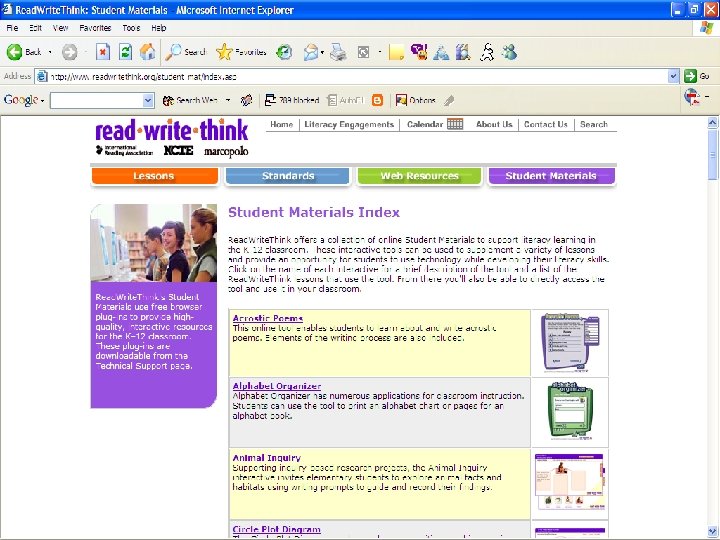This screenshot has height=540, width=720.
Task: Open the Circle Plot Diagram link
Action: pyautogui.click(x=276, y=529)
